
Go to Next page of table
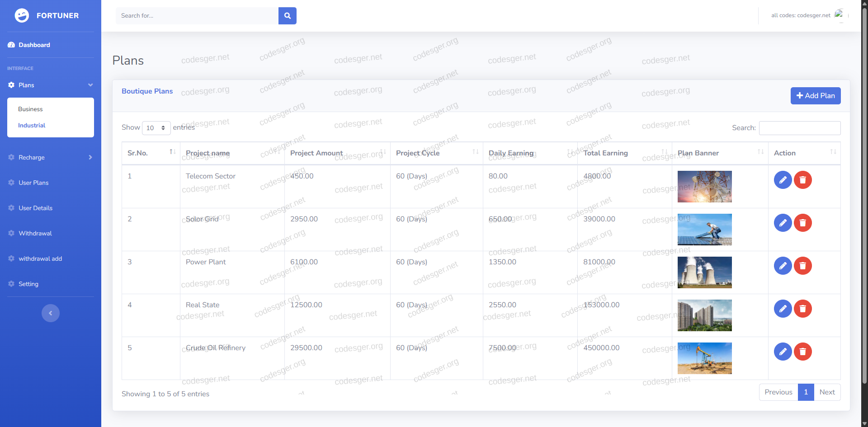click(827, 392)
